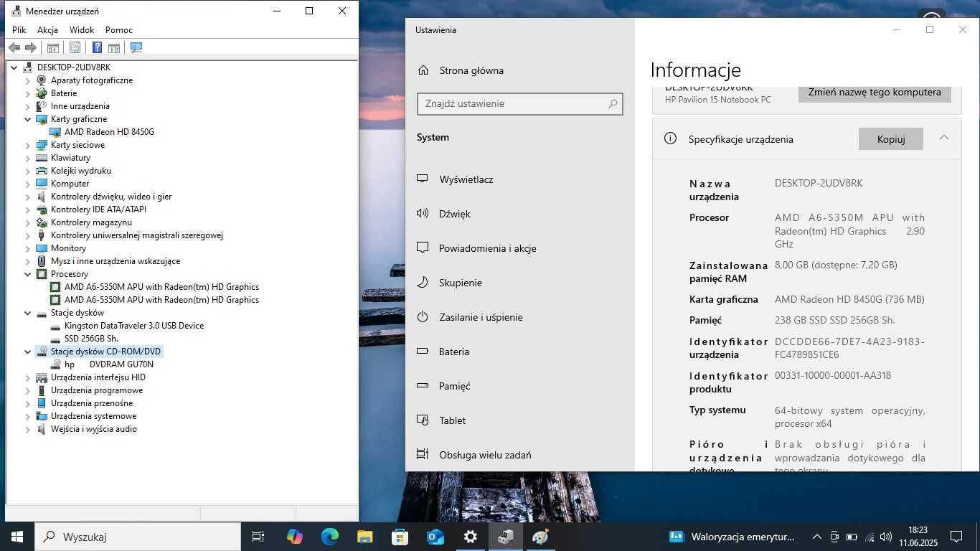Viewport: 980px width, 551px height.
Task: Open the Plik menu
Action: click(19, 30)
